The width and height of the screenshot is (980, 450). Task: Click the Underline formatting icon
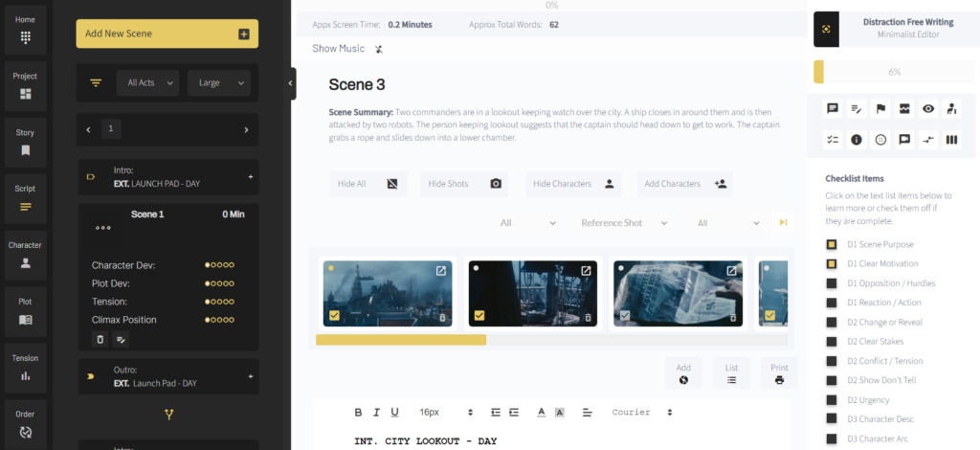pos(394,413)
